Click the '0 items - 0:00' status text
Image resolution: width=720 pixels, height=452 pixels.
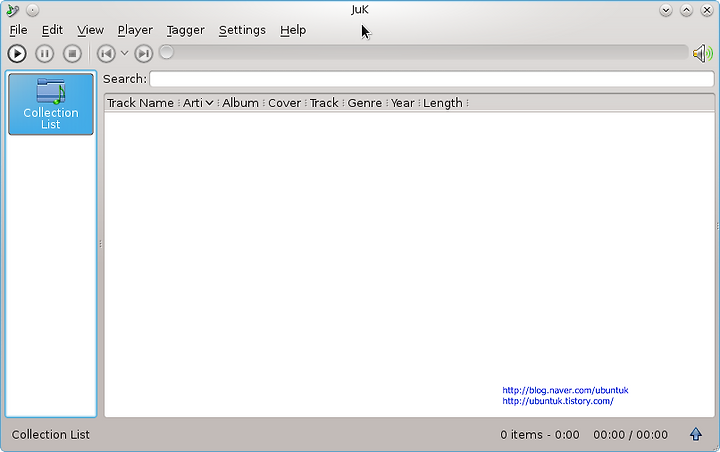tap(540, 435)
